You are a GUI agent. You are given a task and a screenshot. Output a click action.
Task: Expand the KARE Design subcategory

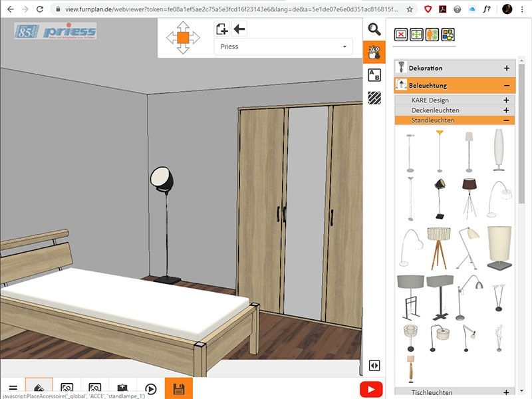click(x=506, y=100)
